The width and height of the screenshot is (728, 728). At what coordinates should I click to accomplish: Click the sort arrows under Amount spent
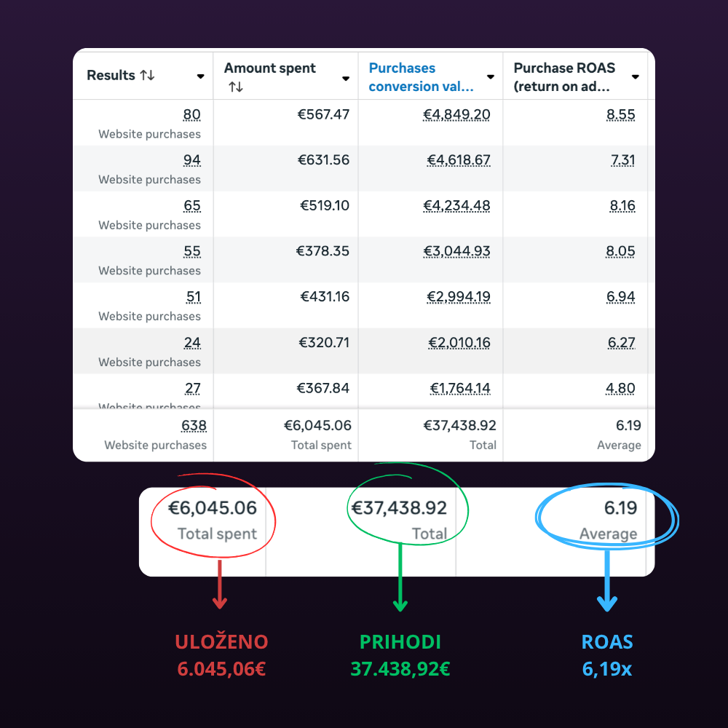(235, 87)
